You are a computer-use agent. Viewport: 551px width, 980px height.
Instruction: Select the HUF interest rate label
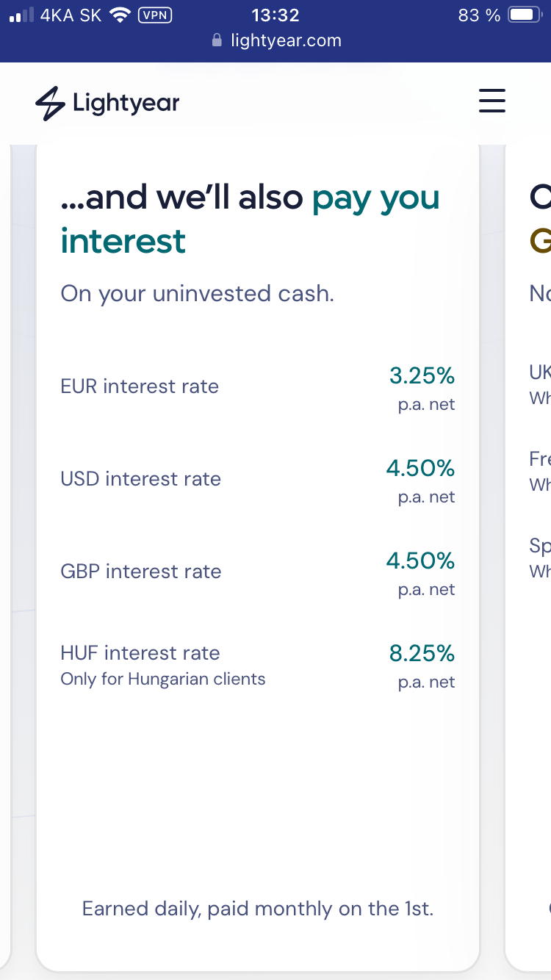pyautogui.click(x=140, y=653)
